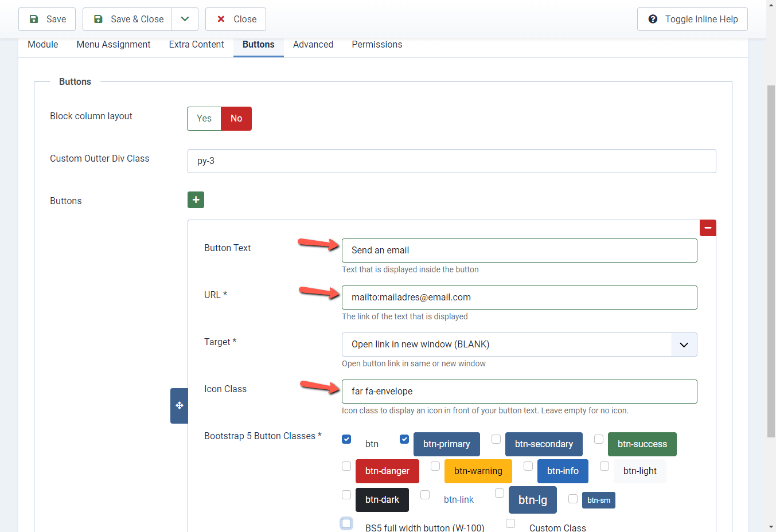Screen dimensions: 776x532
Task: Click the blue four-arrow drag handle
Action: pos(178,405)
